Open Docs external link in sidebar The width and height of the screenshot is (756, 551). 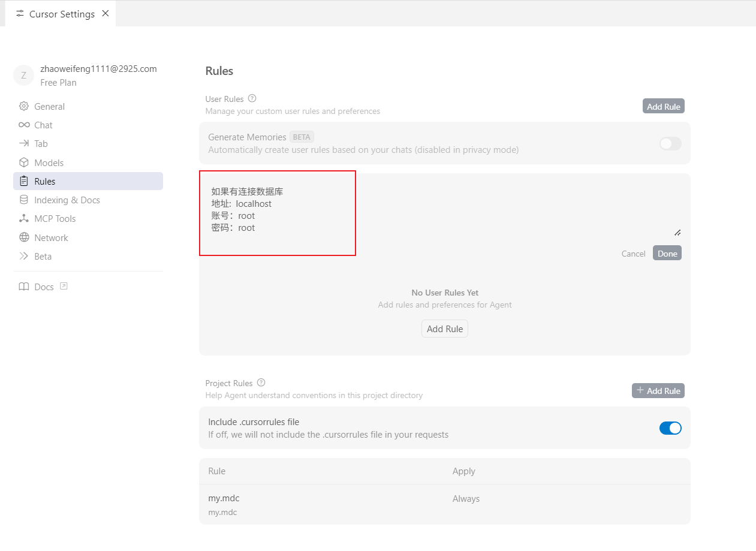44,287
